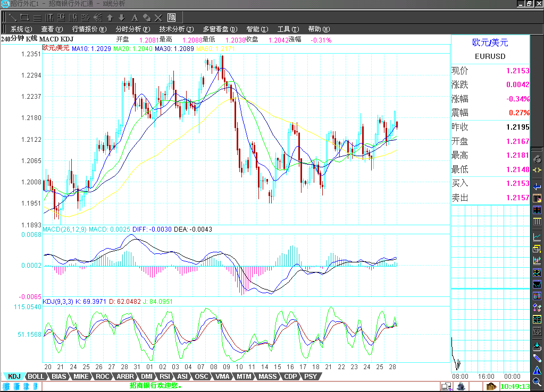Screen dimensions: 544x392
Task: Open the 系统 menu
Action: click(21, 29)
